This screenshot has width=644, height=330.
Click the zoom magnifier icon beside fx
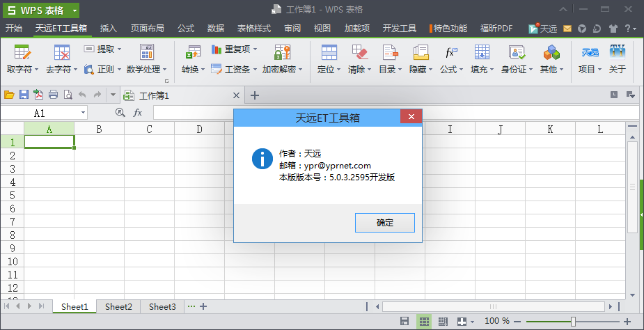120,112
